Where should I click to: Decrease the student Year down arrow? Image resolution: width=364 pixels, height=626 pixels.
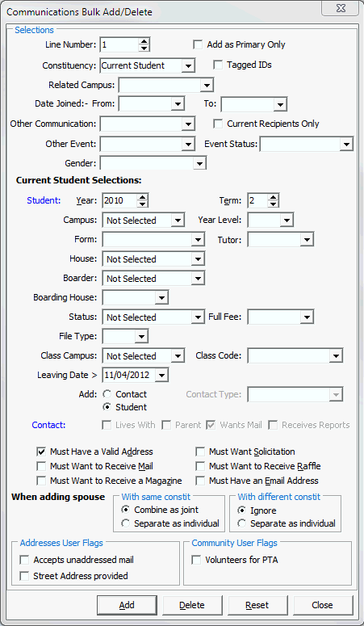(142, 204)
